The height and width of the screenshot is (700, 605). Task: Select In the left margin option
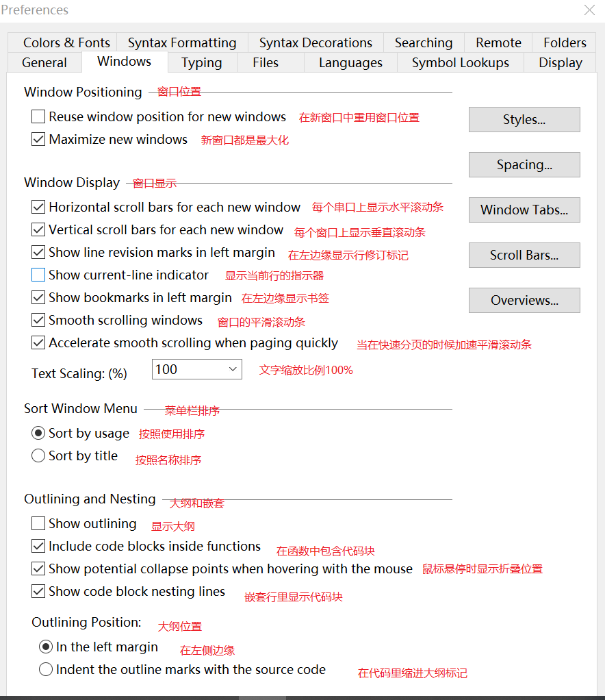pyautogui.click(x=45, y=647)
